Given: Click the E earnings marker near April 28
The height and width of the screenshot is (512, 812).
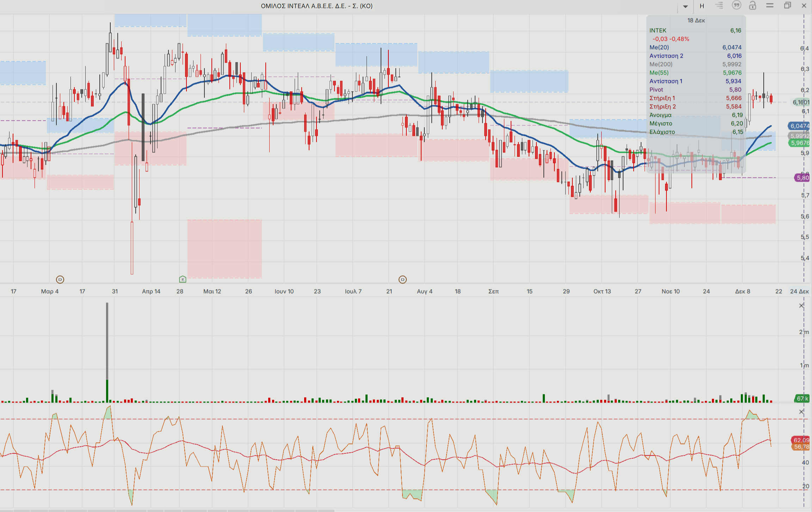Looking at the screenshot, I should pyautogui.click(x=183, y=279).
